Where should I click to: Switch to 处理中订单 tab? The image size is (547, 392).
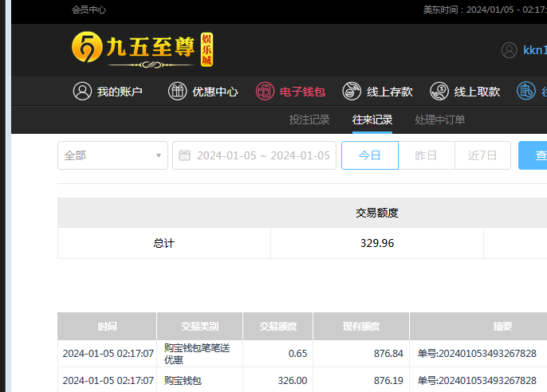(x=440, y=120)
